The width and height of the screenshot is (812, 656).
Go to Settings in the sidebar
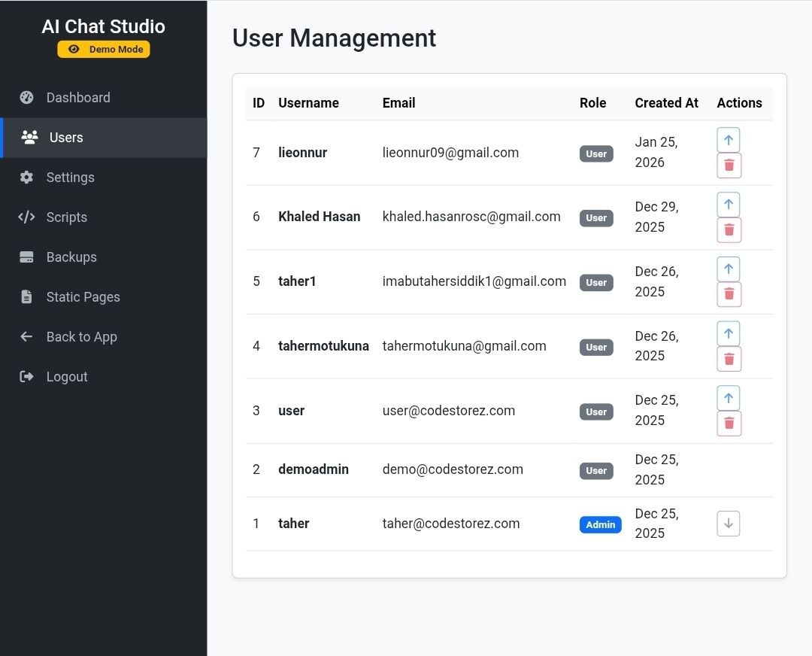(70, 178)
